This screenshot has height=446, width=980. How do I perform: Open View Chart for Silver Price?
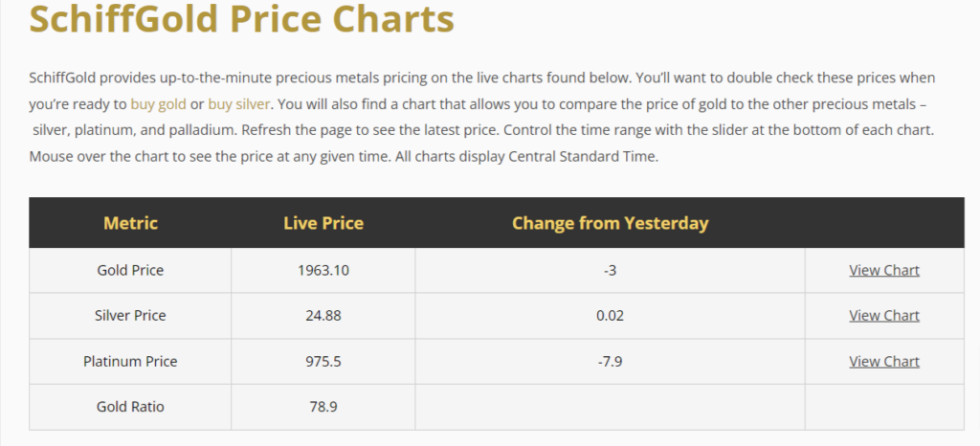point(883,315)
